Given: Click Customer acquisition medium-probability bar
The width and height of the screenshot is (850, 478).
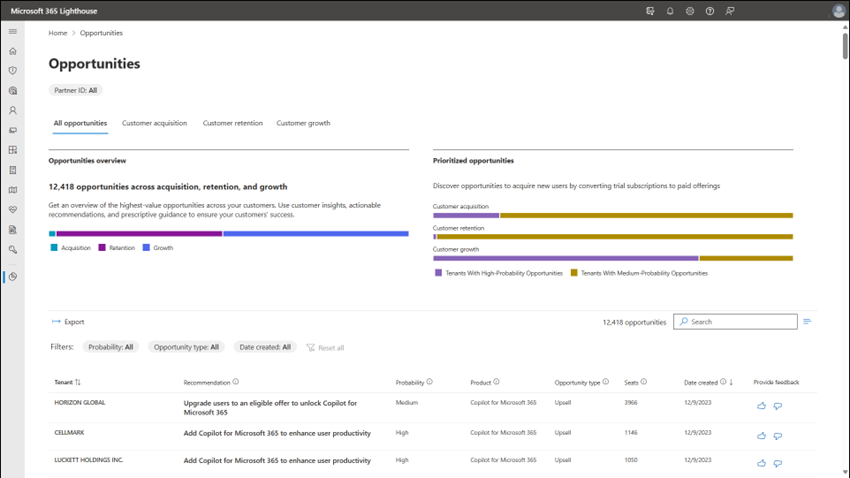Looking at the screenshot, I should (646, 216).
